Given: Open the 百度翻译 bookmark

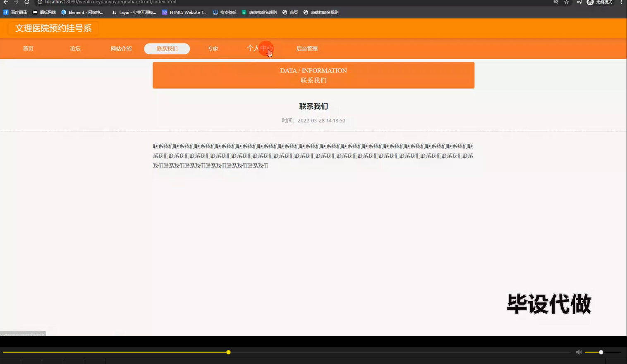Looking at the screenshot, I should pos(15,12).
